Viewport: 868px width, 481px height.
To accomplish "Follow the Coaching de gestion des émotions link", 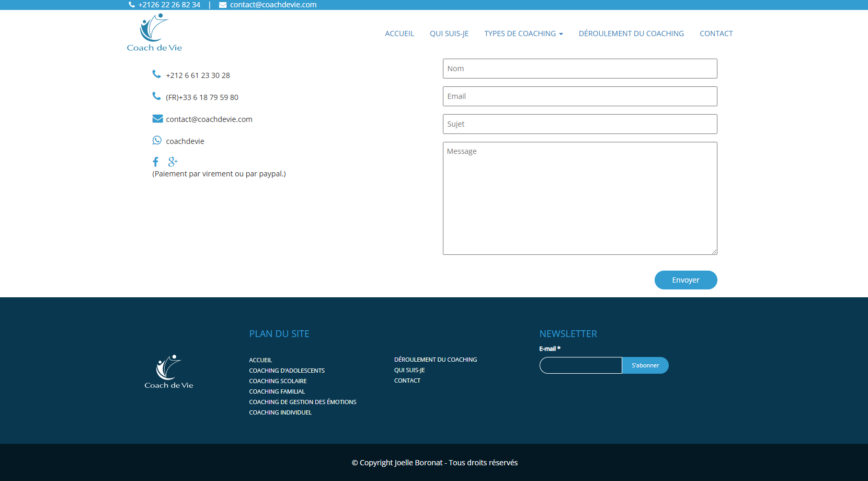I will tap(302, 402).
